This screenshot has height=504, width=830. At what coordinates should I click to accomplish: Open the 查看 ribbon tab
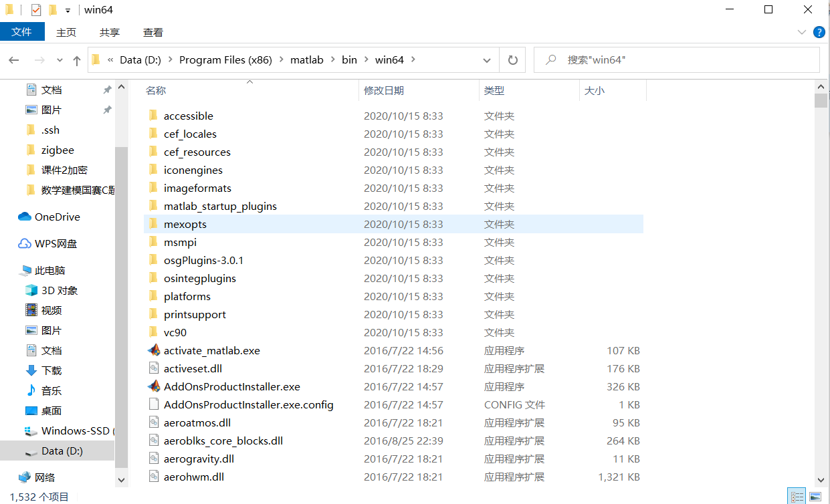tap(153, 32)
